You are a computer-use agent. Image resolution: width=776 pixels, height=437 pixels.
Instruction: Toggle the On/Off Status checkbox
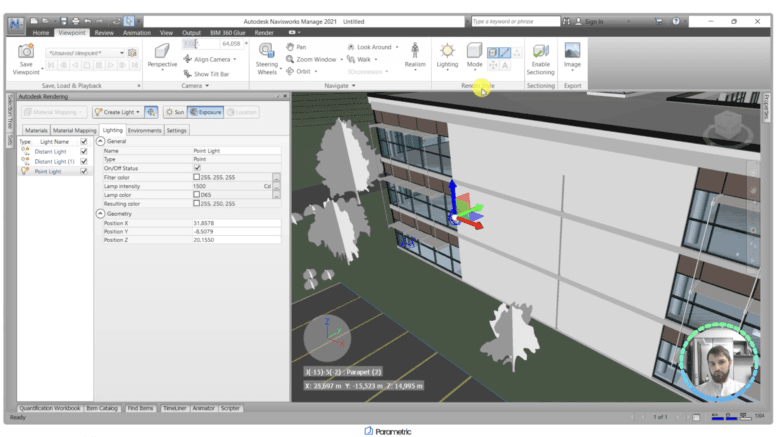pos(197,168)
